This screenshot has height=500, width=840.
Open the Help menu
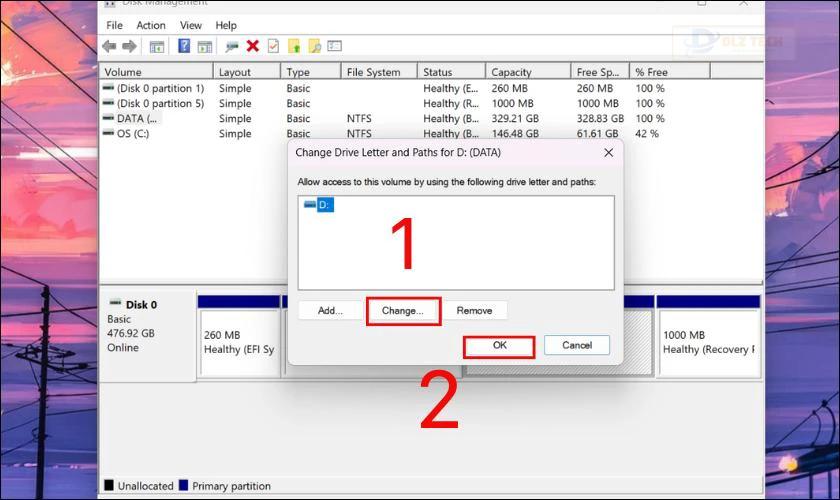(x=226, y=25)
